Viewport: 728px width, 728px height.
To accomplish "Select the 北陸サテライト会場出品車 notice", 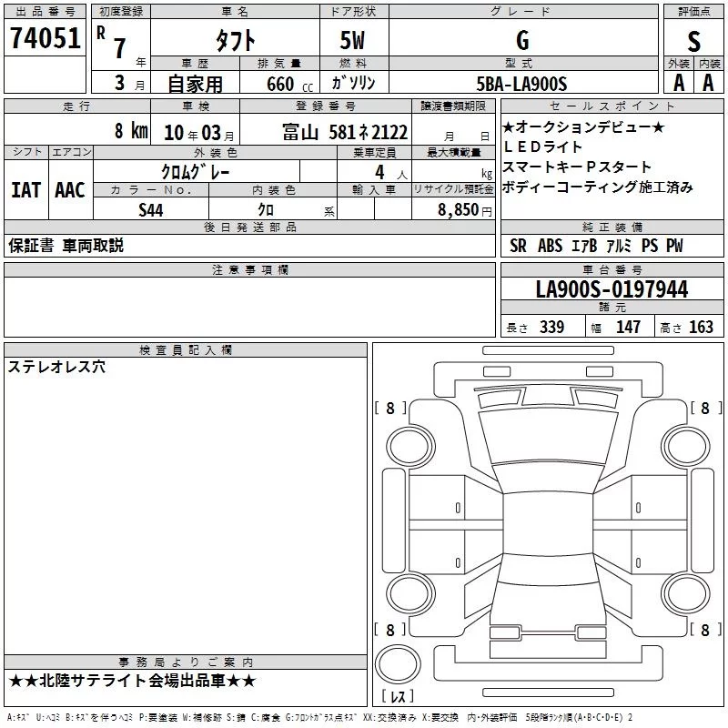I will pos(132,681).
